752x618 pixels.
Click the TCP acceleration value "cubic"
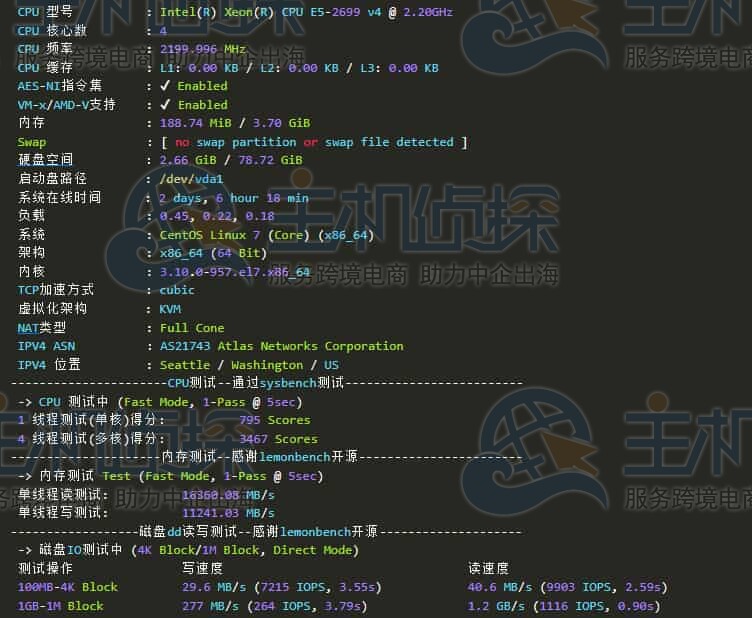coord(177,291)
